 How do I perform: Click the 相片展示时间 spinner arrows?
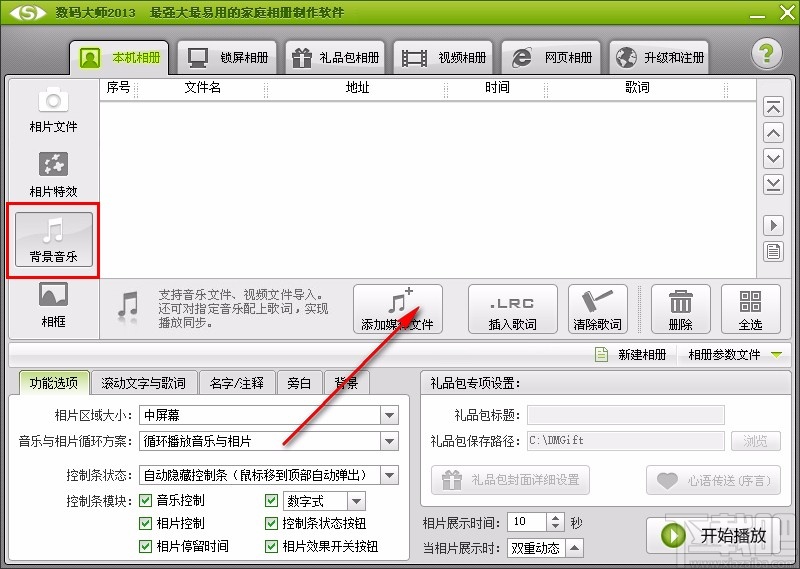555,522
